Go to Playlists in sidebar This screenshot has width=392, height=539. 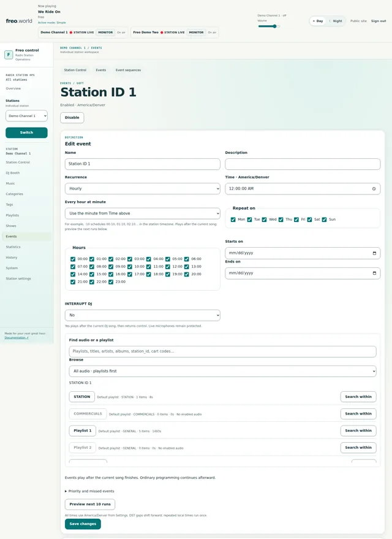[x=12, y=215]
